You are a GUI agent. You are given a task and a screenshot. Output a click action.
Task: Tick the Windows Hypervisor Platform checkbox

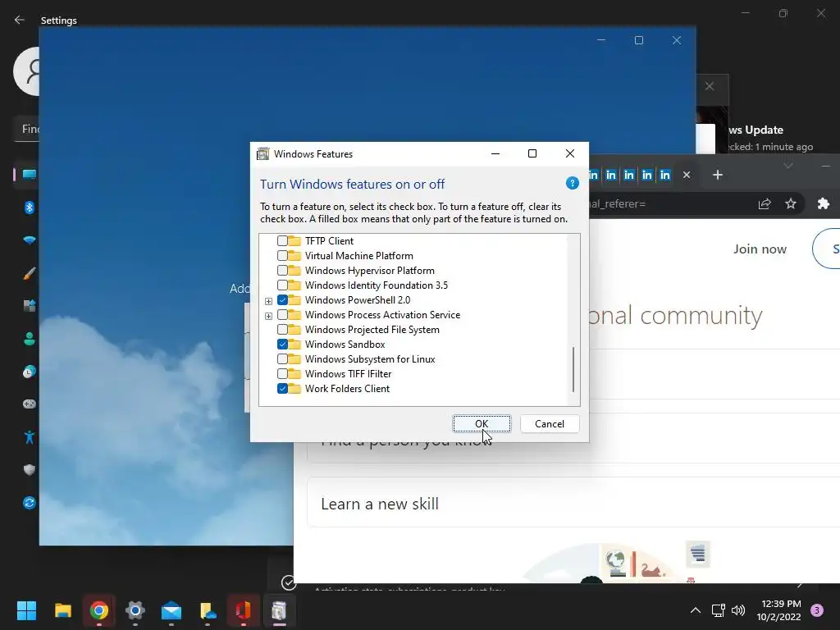(282, 271)
